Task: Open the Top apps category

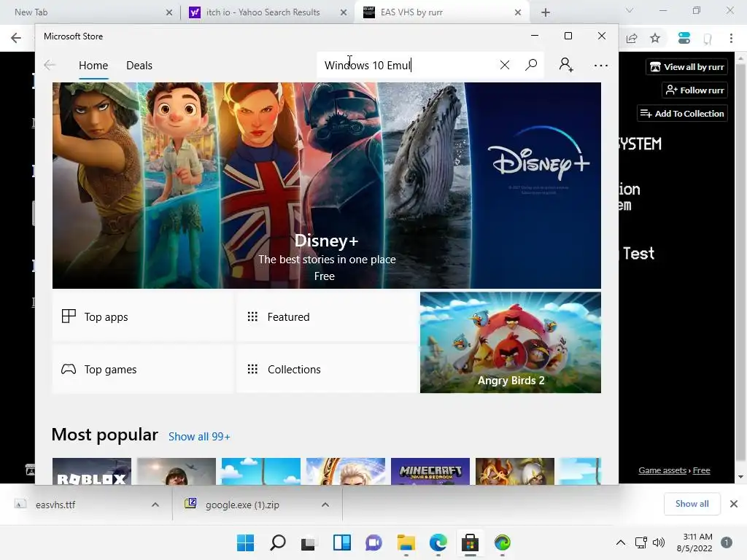Action: pos(142,316)
